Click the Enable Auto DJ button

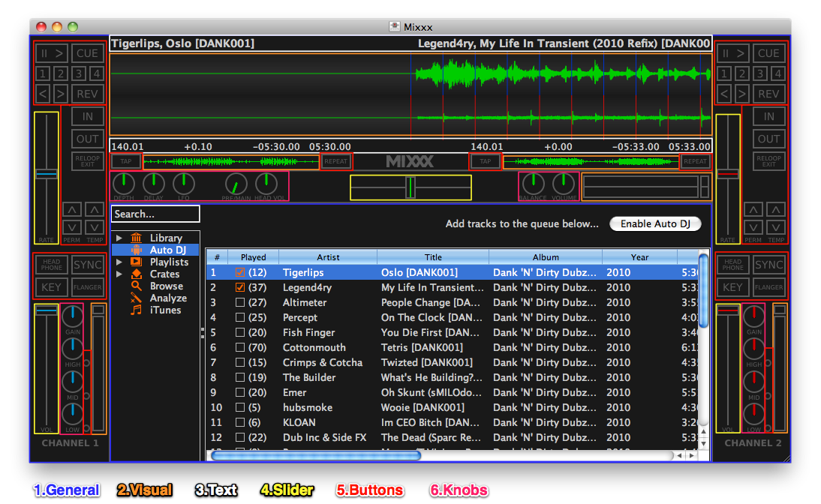point(655,223)
